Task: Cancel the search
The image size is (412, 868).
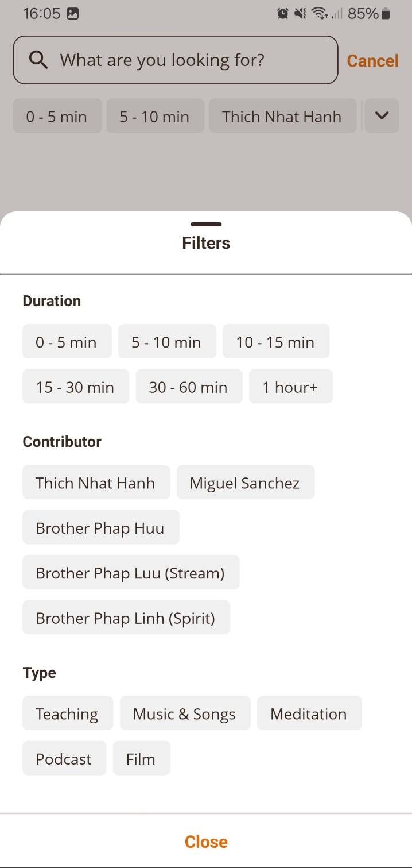Action: 372,61
